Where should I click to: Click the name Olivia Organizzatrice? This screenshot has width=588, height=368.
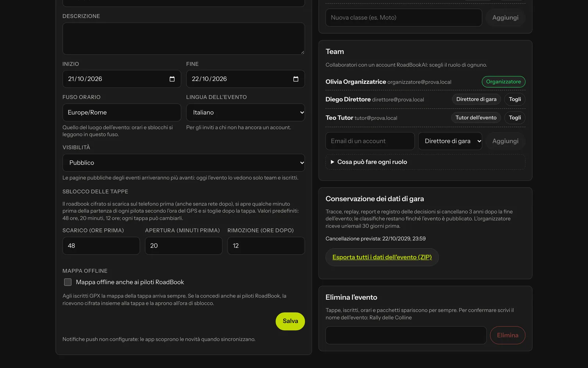point(356,82)
